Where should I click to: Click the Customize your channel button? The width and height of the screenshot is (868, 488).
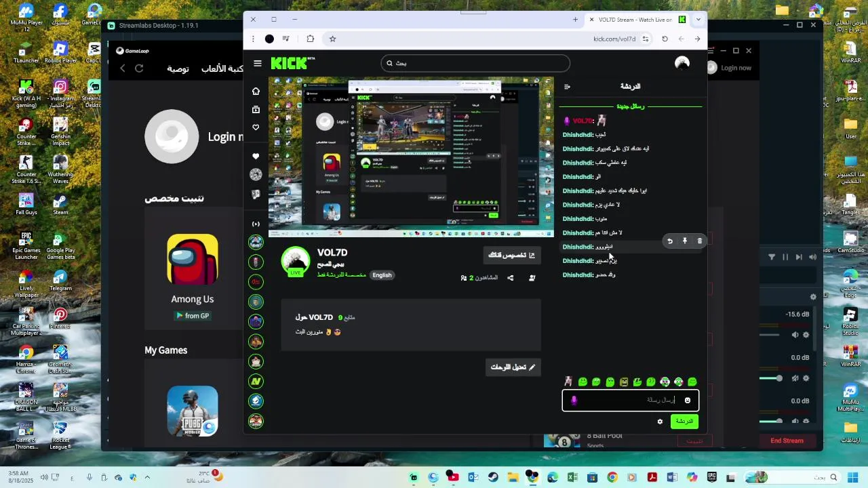512,256
